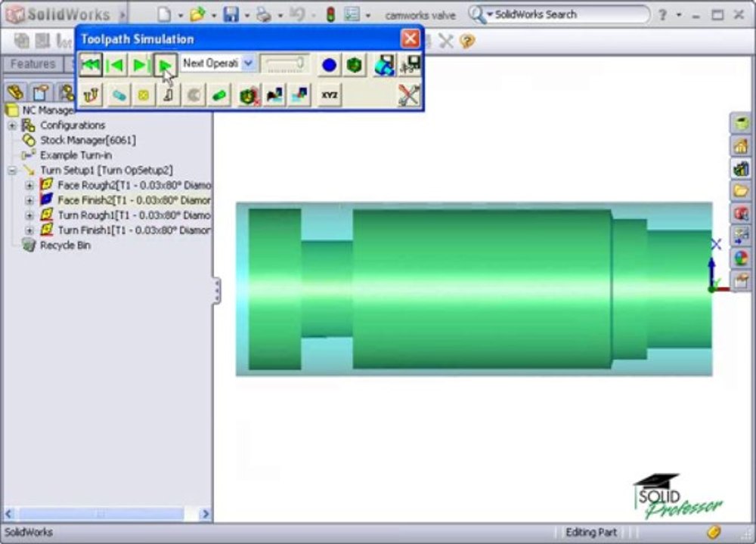Switch to the Features tab
Viewport: 756px width, 544px height.
coord(33,64)
